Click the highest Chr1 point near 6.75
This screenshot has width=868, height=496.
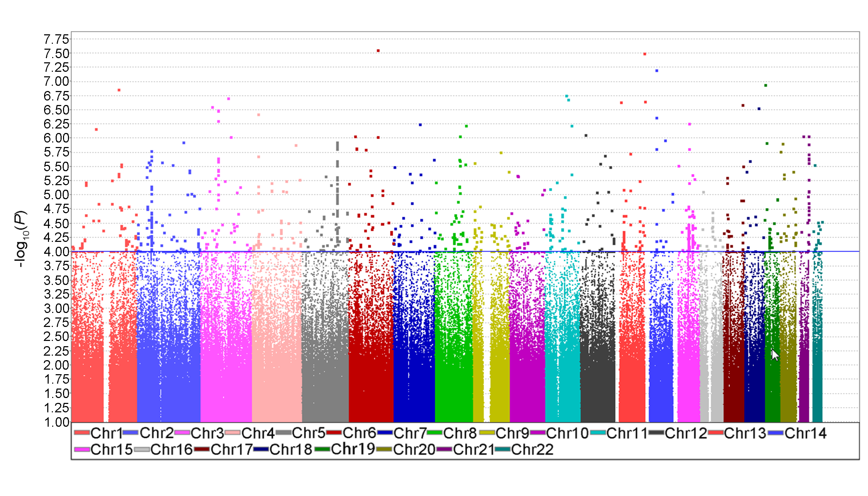coord(119,90)
